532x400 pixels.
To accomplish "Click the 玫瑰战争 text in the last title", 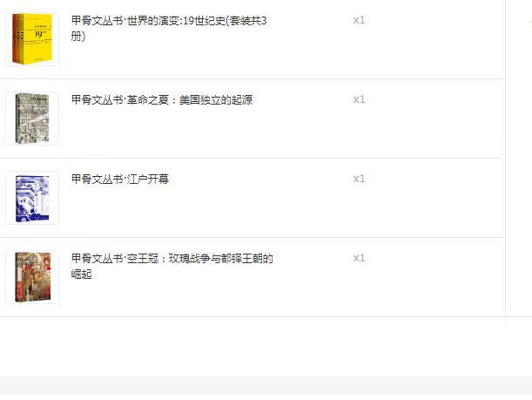I will pyautogui.click(x=189, y=259).
